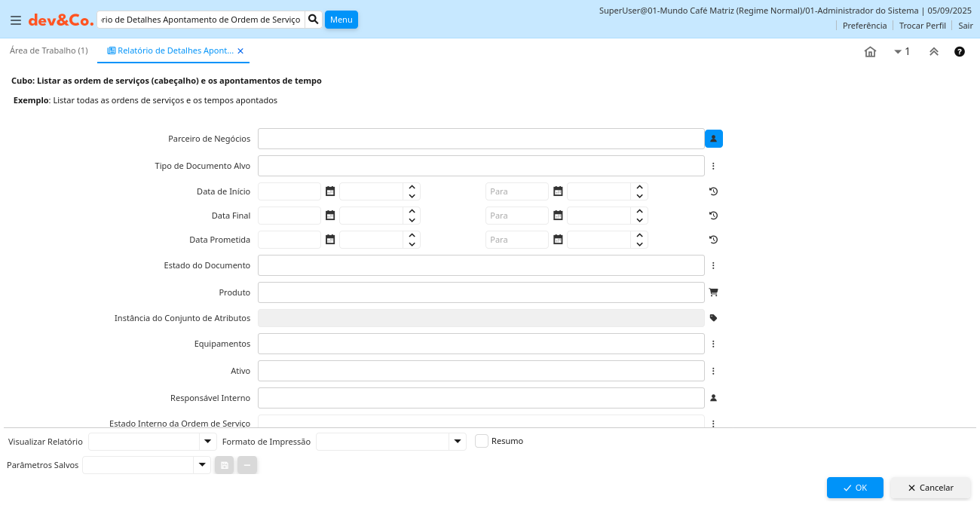Toggle the Resumo checkbox
This screenshot has height=508, width=980.
(482, 441)
